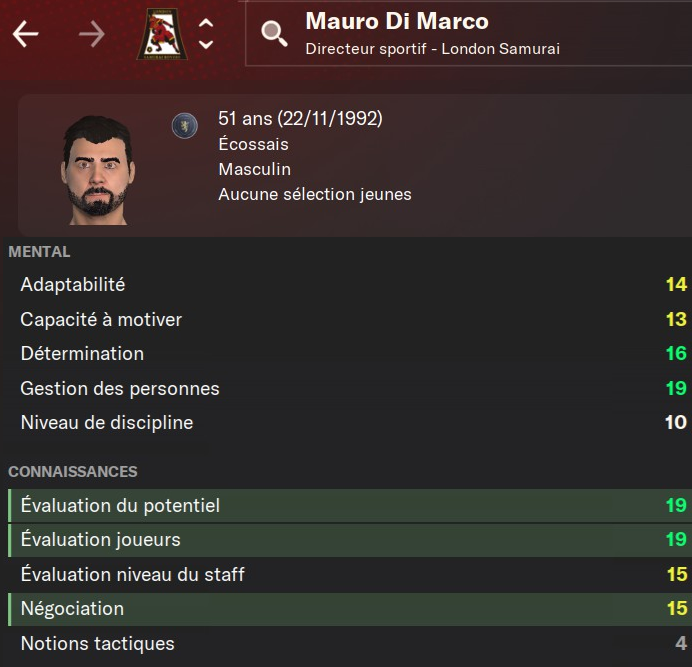Click the Détermination attribute row
This screenshot has height=667, width=692.
346,354
